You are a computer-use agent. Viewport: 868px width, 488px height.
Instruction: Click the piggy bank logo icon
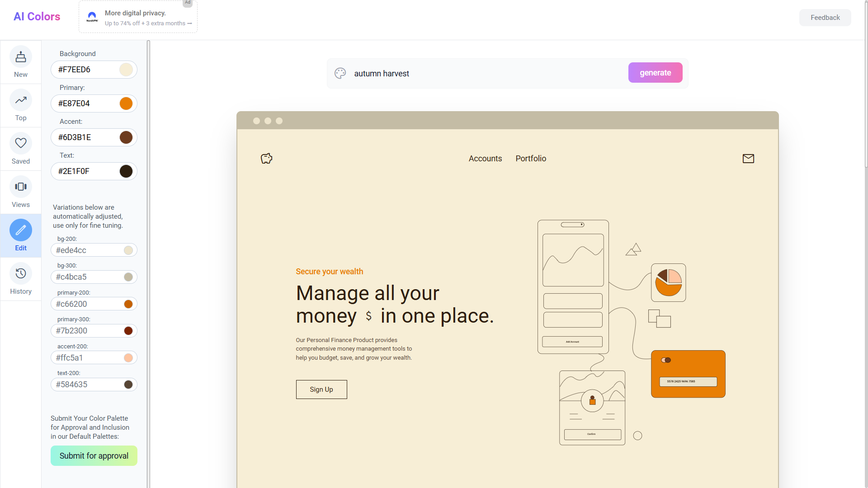(266, 159)
